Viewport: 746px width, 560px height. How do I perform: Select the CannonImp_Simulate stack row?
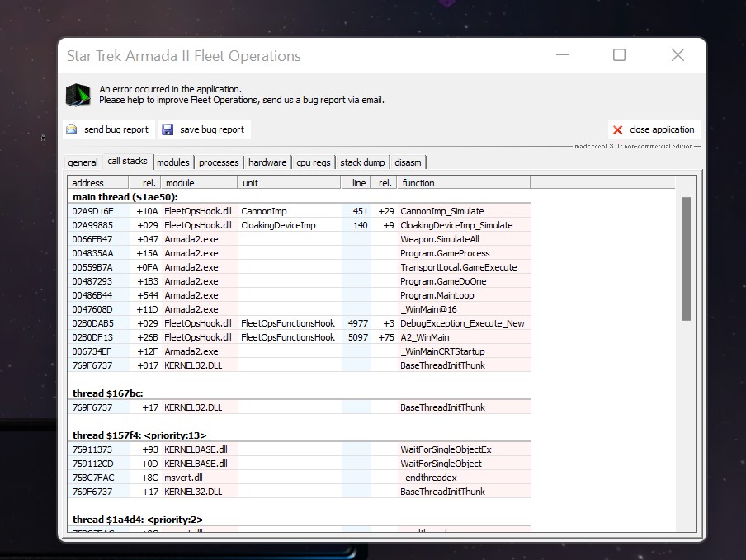[300, 211]
